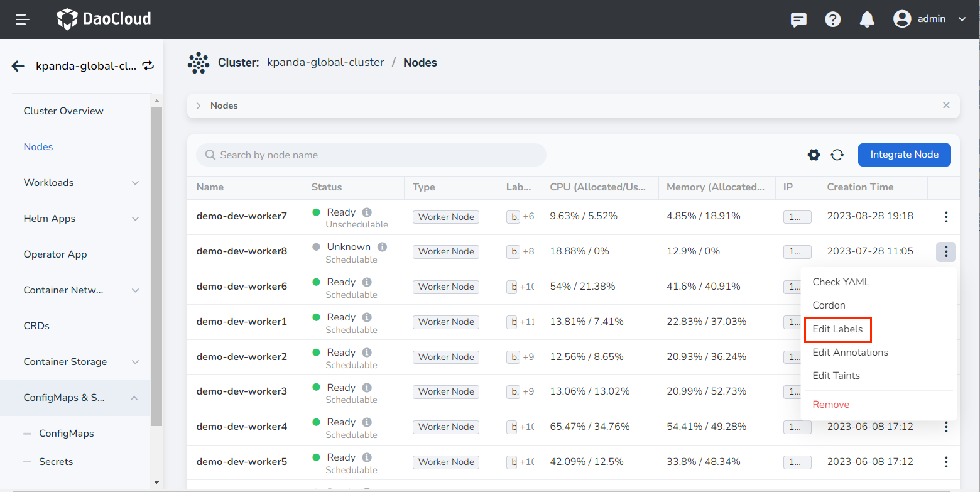
Task: Open the notifications bell
Action: (x=867, y=19)
